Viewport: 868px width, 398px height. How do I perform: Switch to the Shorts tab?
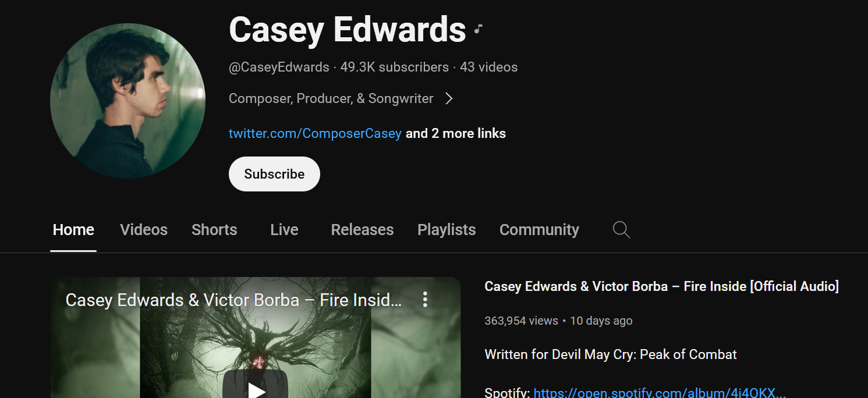(214, 230)
